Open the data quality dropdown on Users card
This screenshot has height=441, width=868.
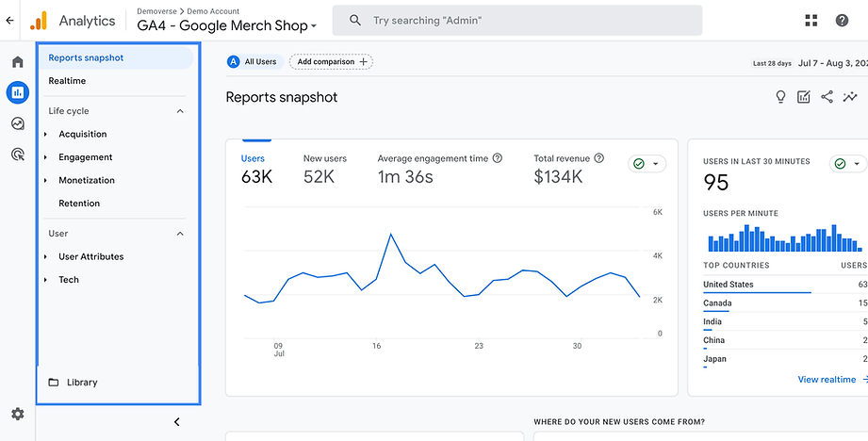pyautogui.click(x=647, y=164)
